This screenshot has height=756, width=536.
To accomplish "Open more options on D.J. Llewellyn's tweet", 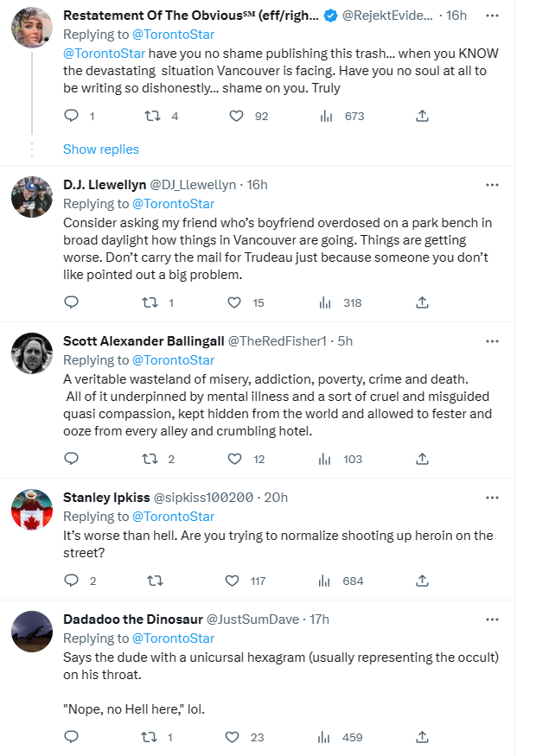I will pyautogui.click(x=492, y=185).
